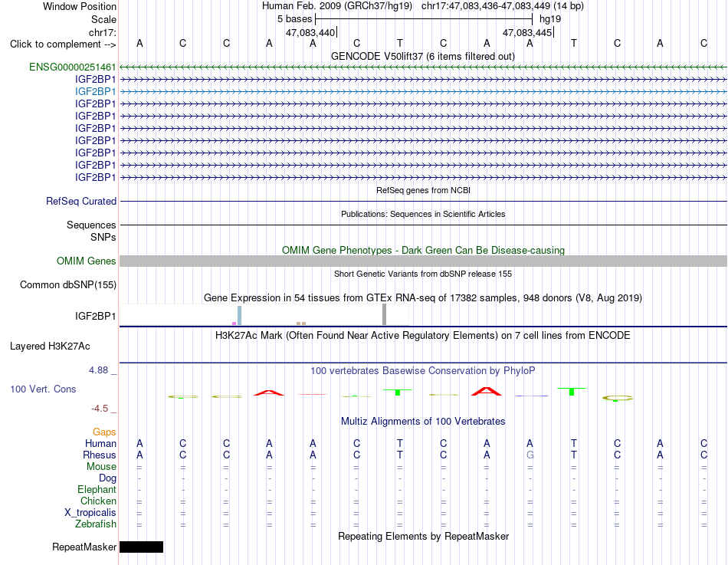The width and height of the screenshot is (728, 565).
Task: Click the 4.88 PhyloP upper limit value
Action: pos(98,370)
